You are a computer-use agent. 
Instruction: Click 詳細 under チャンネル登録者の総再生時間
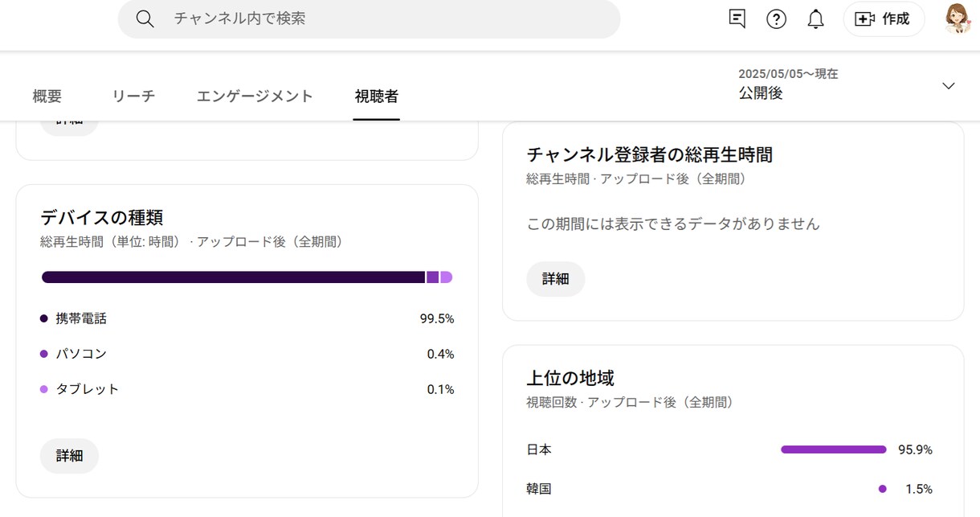(556, 279)
